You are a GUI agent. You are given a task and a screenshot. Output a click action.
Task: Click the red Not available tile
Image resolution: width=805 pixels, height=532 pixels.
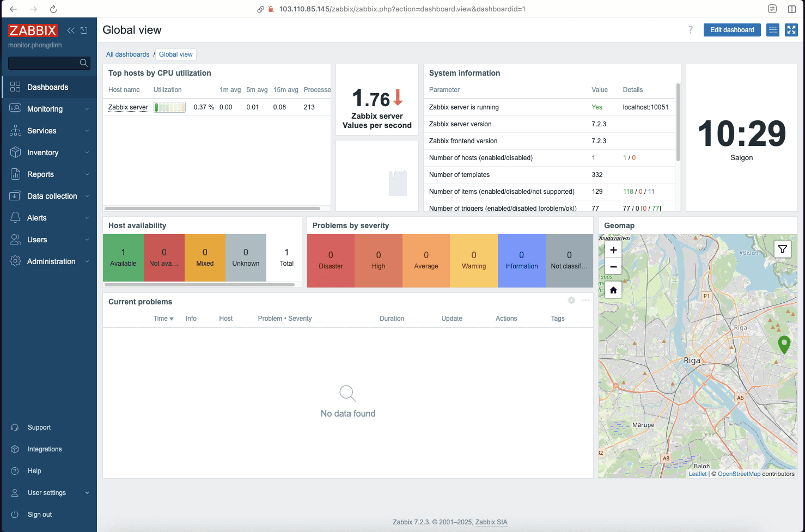point(164,258)
